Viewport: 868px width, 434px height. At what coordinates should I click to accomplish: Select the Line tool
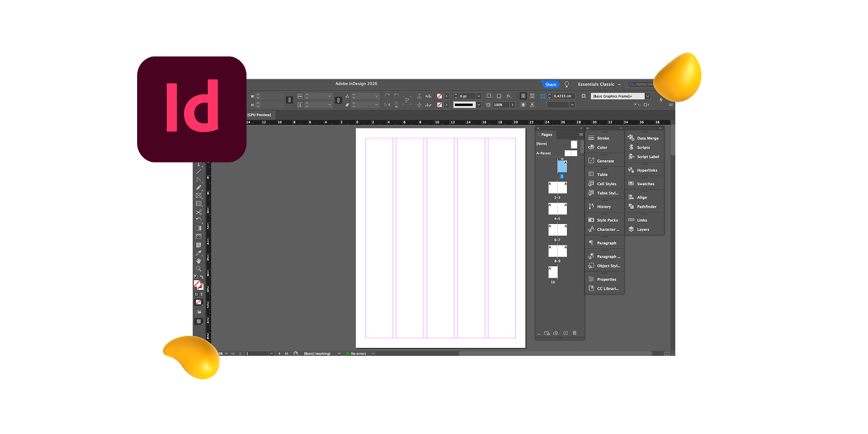tap(198, 172)
